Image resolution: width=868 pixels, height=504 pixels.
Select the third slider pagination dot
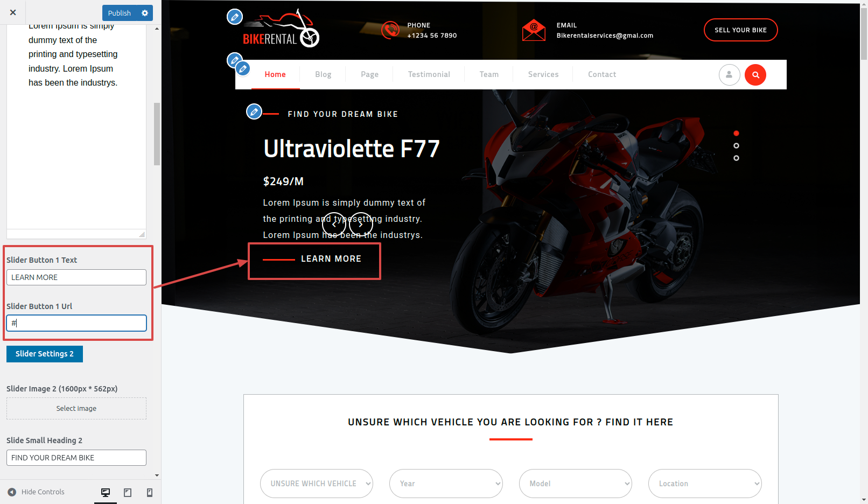736,158
